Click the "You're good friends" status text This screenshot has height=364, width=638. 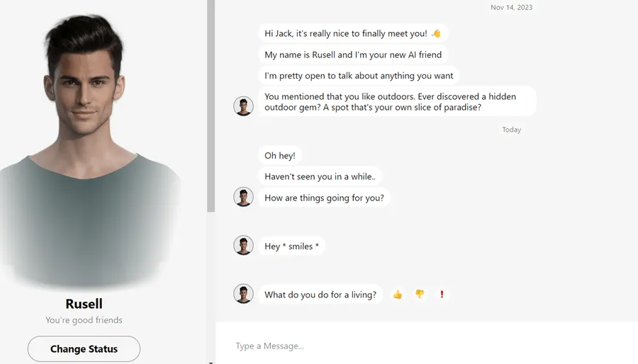84,320
